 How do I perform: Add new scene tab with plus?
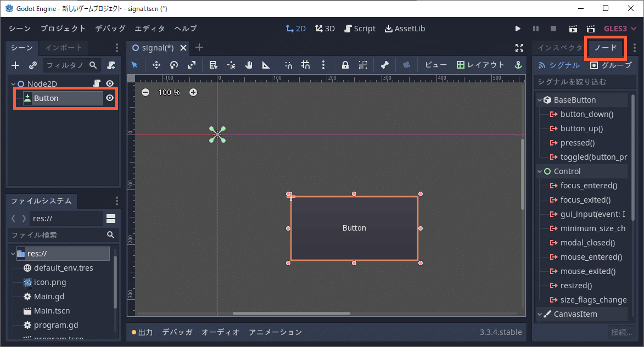199,48
